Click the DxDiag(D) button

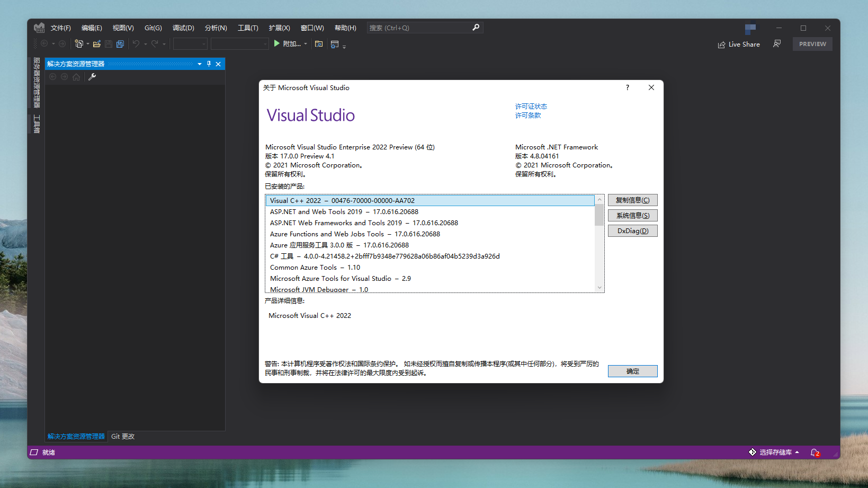click(633, 231)
